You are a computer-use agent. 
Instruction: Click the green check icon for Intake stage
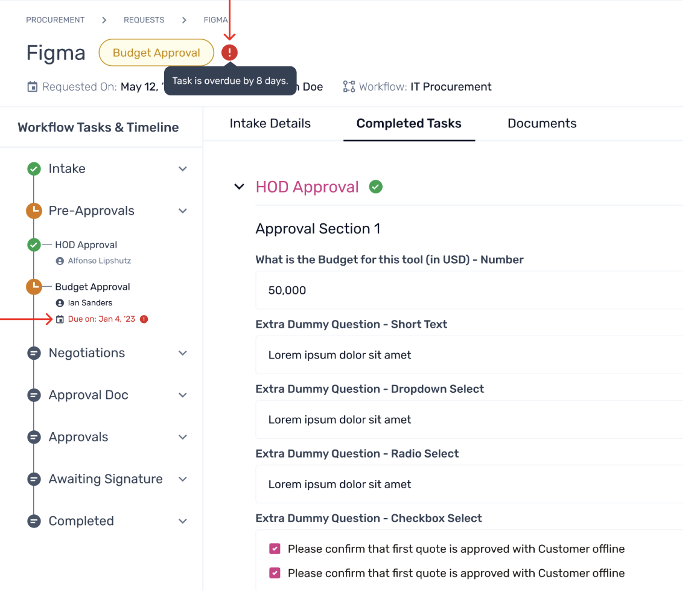(x=34, y=169)
